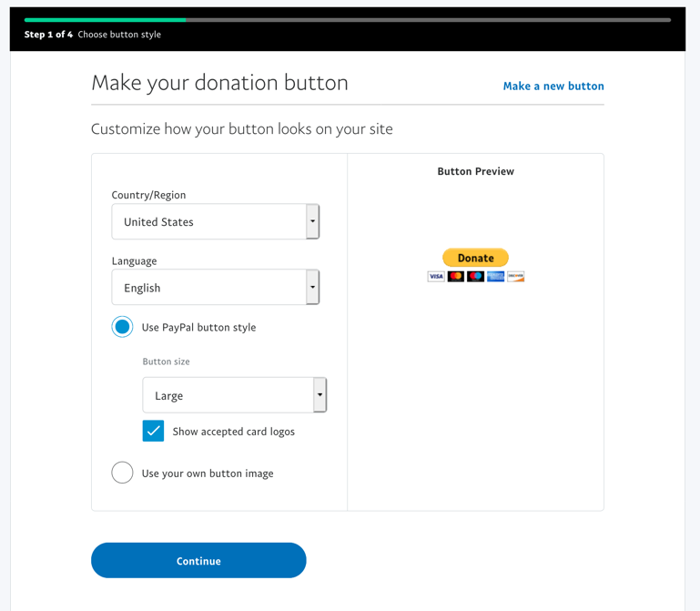Screen dimensions: 700x611
Task: Click the Show accepted card logos label
Action: tap(233, 432)
